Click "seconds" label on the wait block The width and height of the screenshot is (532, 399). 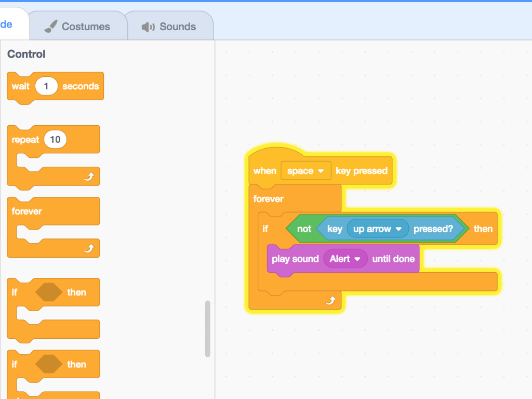coord(81,86)
